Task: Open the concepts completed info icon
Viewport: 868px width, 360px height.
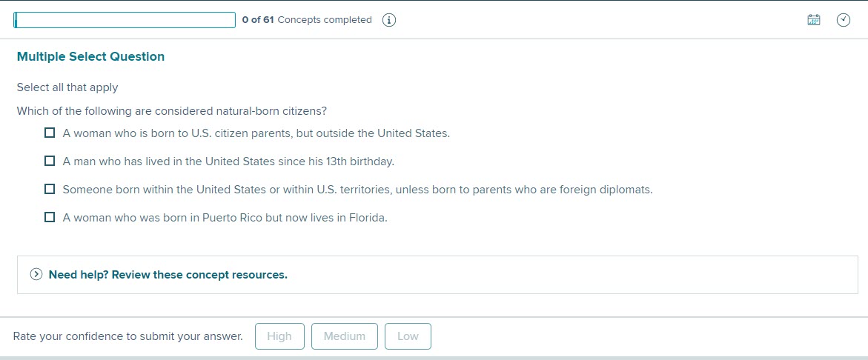Action: (389, 21)
